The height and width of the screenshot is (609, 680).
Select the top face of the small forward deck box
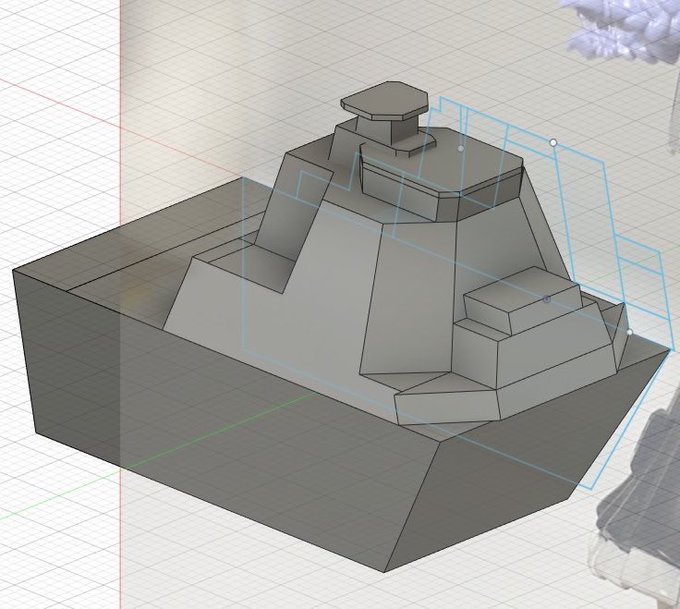point(520,288)
